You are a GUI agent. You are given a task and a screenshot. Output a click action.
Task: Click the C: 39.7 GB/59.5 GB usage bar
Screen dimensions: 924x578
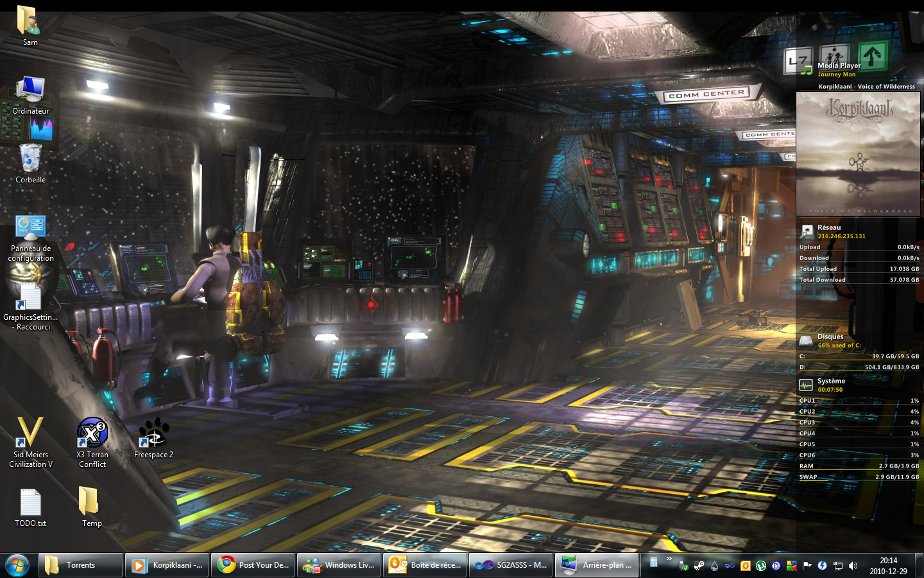pyautogui.click(x=859, y=356)
